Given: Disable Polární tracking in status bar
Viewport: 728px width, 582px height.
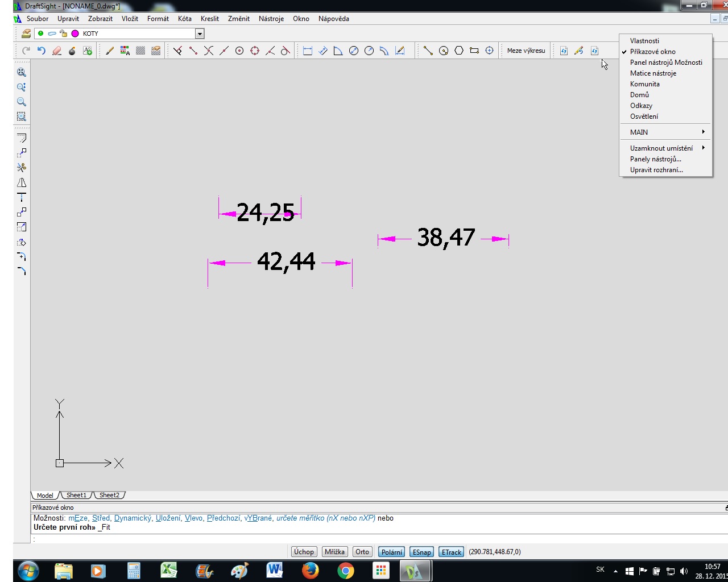Looking at the screenshot, I should click(391, 552).
